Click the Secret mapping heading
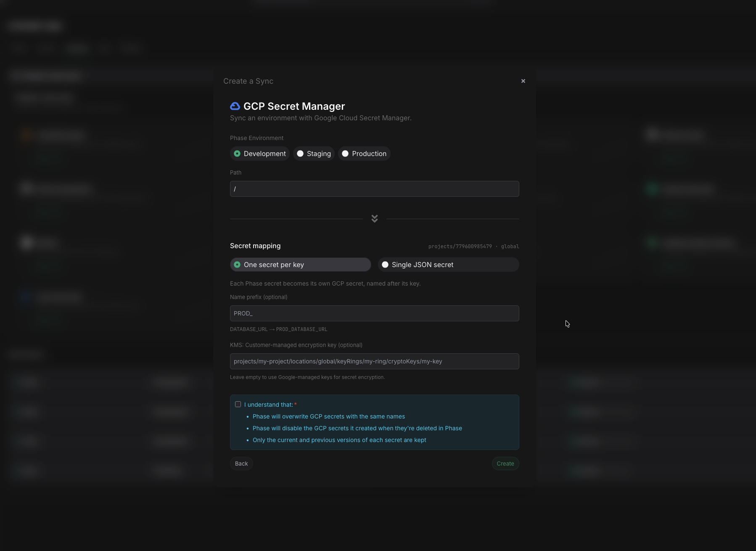 tap(255, 246)
